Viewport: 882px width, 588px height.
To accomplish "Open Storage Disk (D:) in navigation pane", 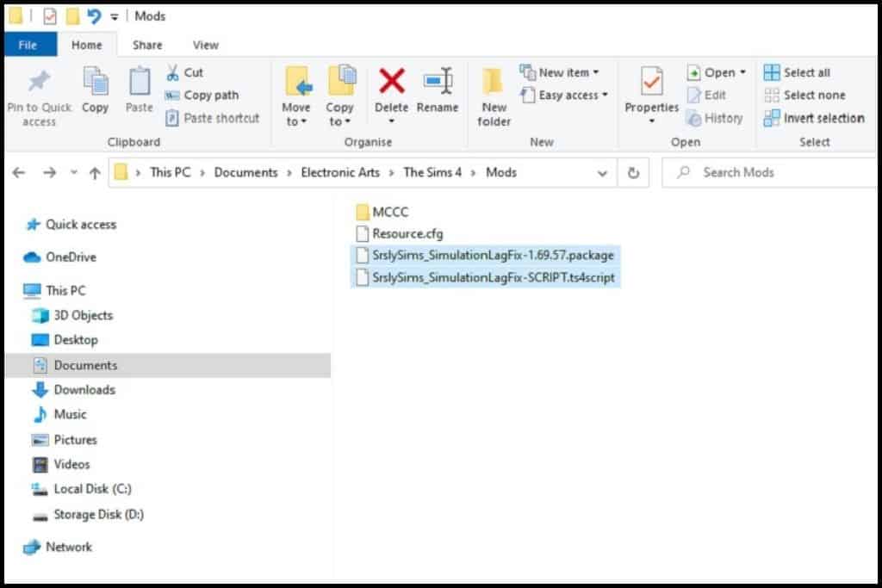I will click(x=89, y=514).
